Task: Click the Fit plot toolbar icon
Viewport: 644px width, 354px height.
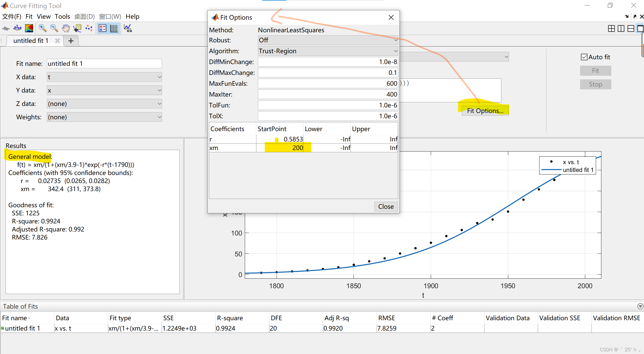Action: (6, 28)
